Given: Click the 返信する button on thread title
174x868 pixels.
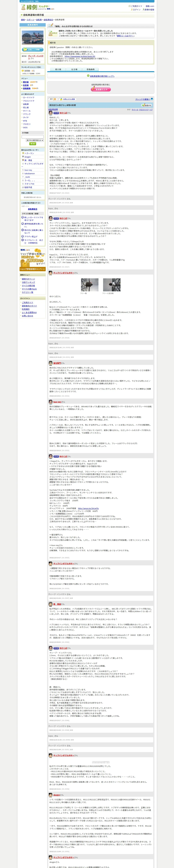Looking at the screenshot, I should point(147,105).
